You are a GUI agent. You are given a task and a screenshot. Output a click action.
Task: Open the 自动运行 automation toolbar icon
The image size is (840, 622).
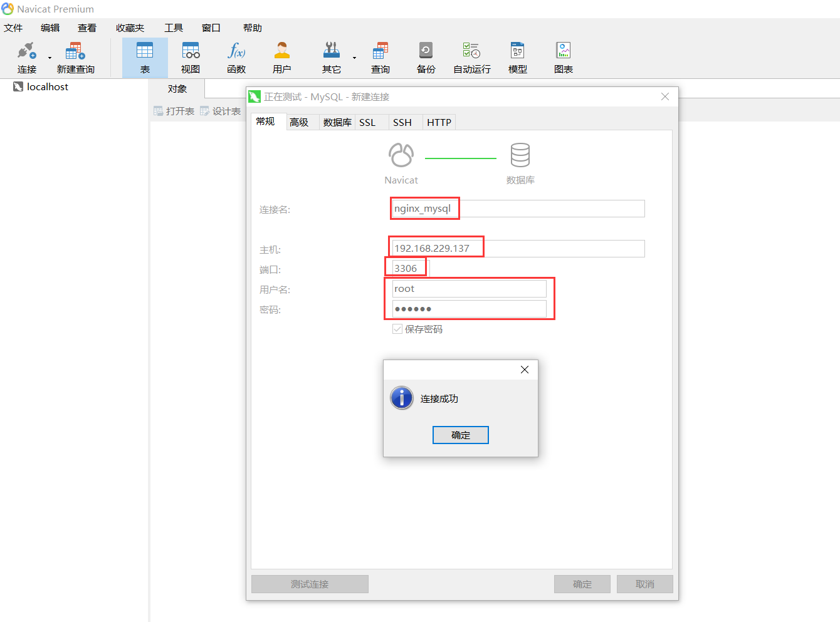(x=472, y=57)
